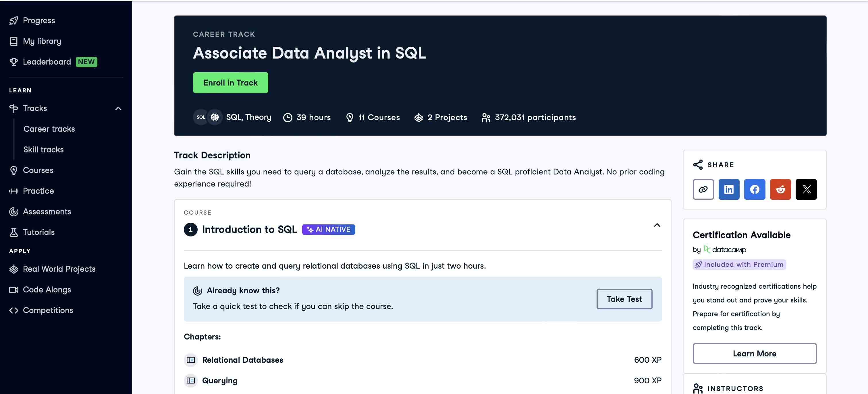Viewport: 868px width, 394px height.
Task: Click the Real World Projects layers icon
Action: 14,269
